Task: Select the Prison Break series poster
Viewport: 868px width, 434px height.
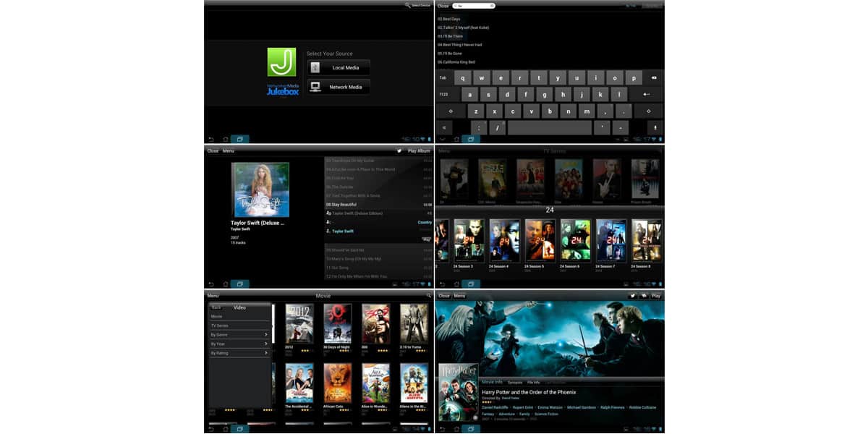Action: (x=644, y=179)
